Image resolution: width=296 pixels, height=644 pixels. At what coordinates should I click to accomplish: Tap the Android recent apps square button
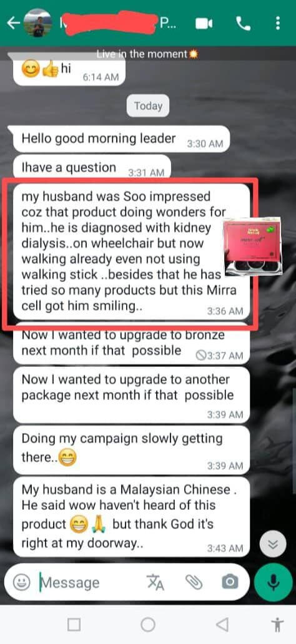tap(74, 625)
